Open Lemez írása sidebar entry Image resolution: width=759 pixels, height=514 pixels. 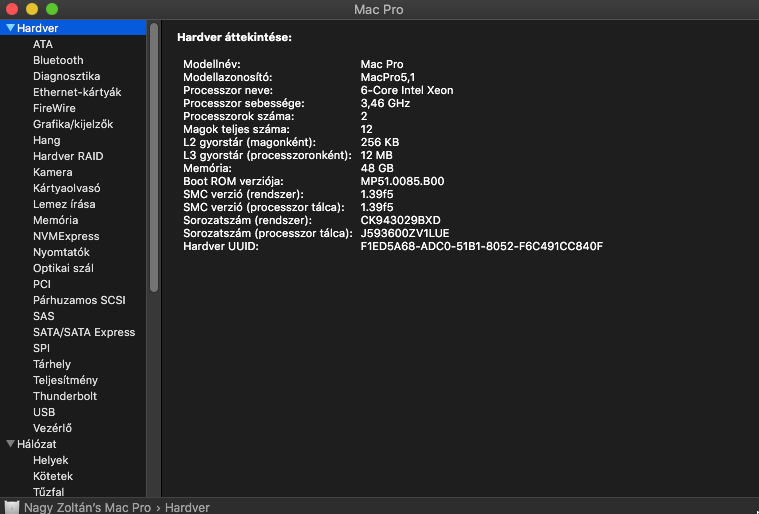click(x=64, y=204)
